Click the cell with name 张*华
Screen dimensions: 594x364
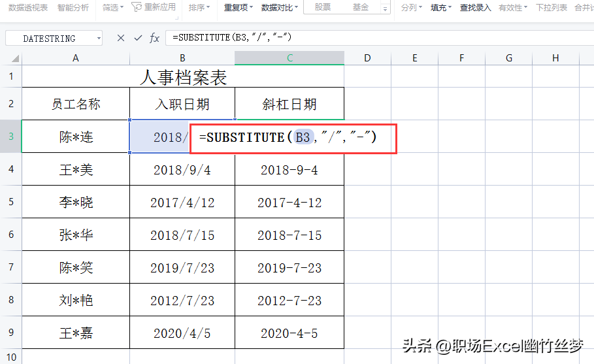76,235
